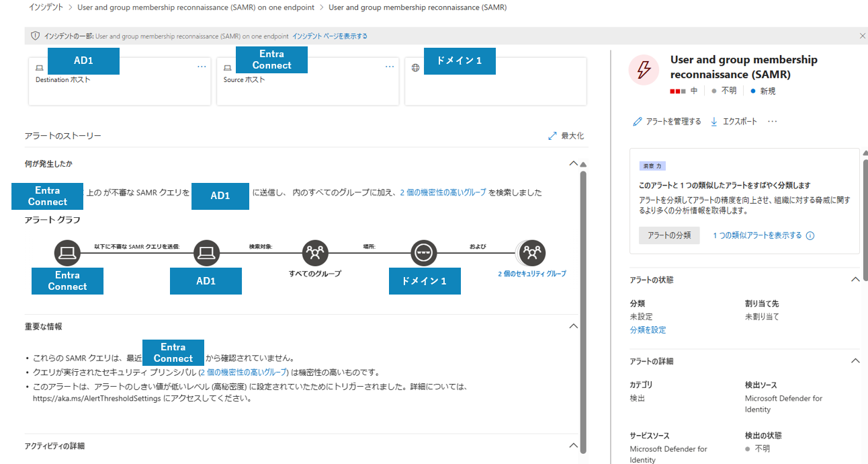The height and width of the screenshot is (464, 868).
Task: Collapse the 何が発生したか section
Action: [x=574, y=163]
